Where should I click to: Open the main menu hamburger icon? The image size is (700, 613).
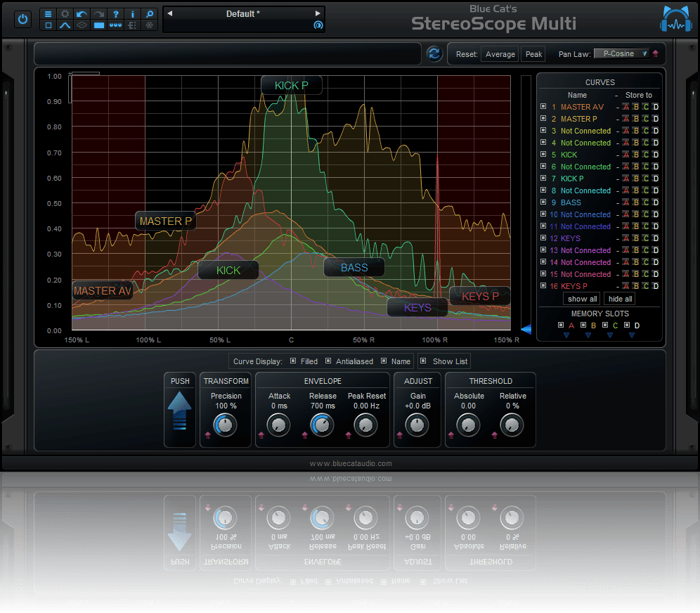point(48,13)
